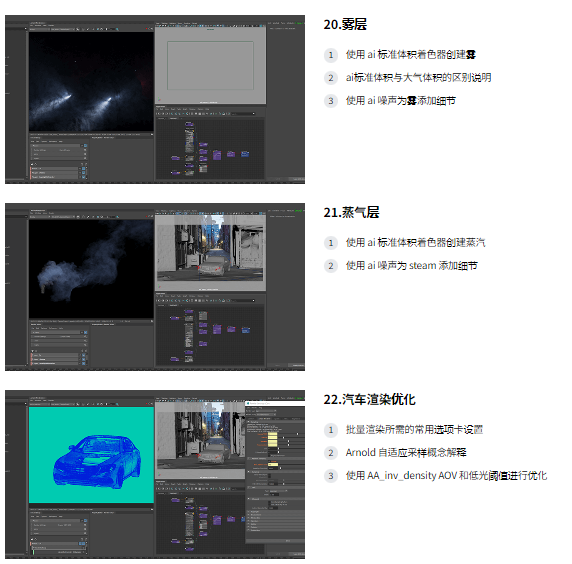Click the heading 21.蒸气层
Image resolution: width=572 pixels, height=564 pixels.
pos(351,212)
